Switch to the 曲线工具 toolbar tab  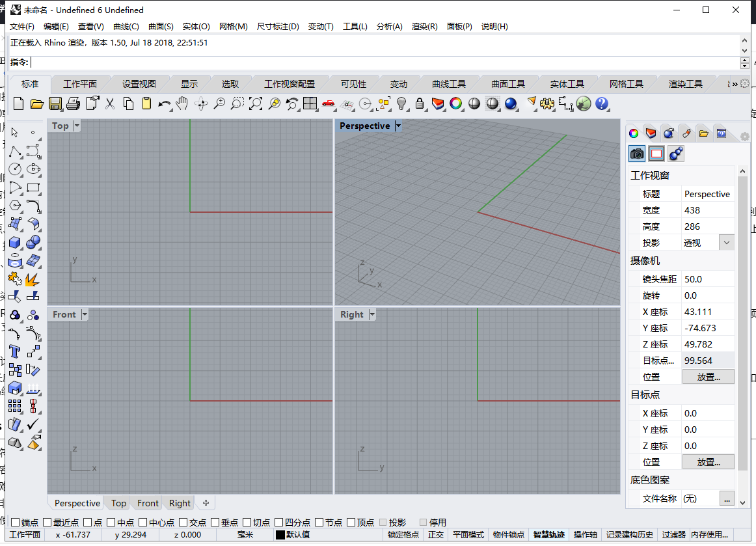click(x=449, y=84)
